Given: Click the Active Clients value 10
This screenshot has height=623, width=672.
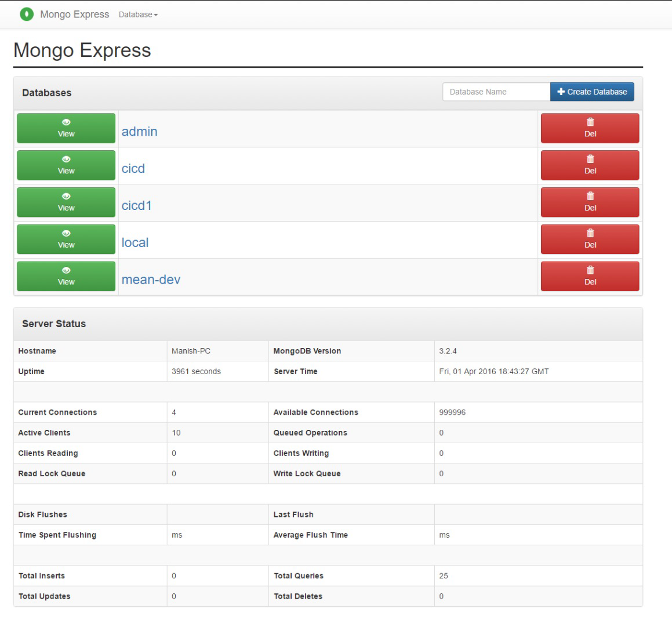Looking at the screenshot, I should [176, 433].
